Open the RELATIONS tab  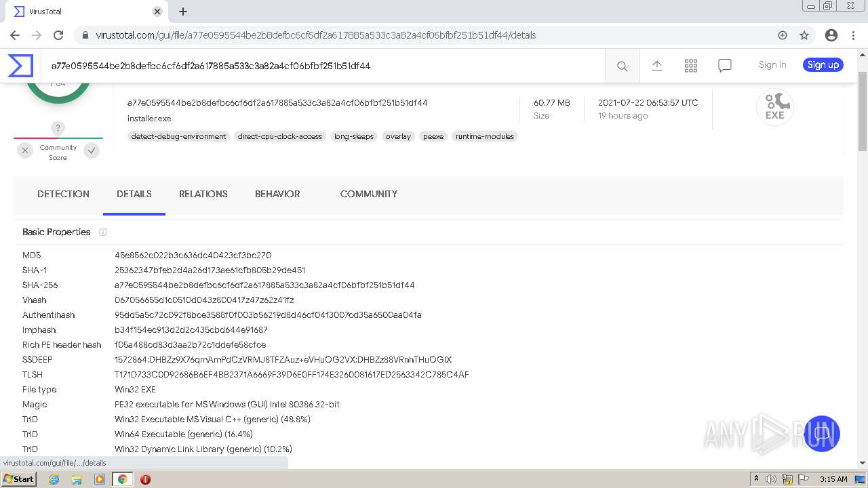(x=203, y=194)
